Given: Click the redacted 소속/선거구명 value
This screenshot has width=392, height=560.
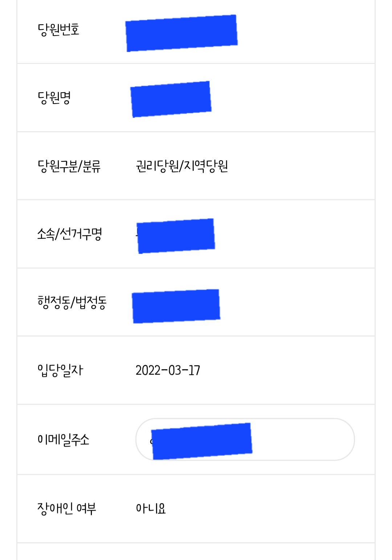Looking at the screenshot, I should pyautogui.click(x=176, y=236).
